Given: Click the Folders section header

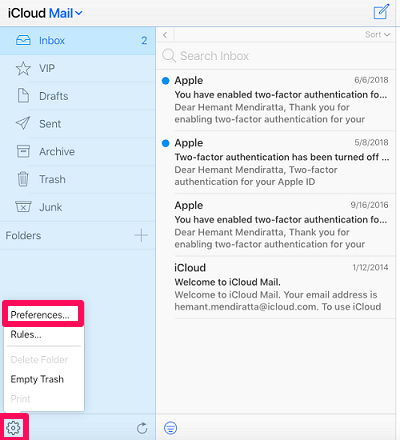Looking at the screenshot, I should [23, 236].
